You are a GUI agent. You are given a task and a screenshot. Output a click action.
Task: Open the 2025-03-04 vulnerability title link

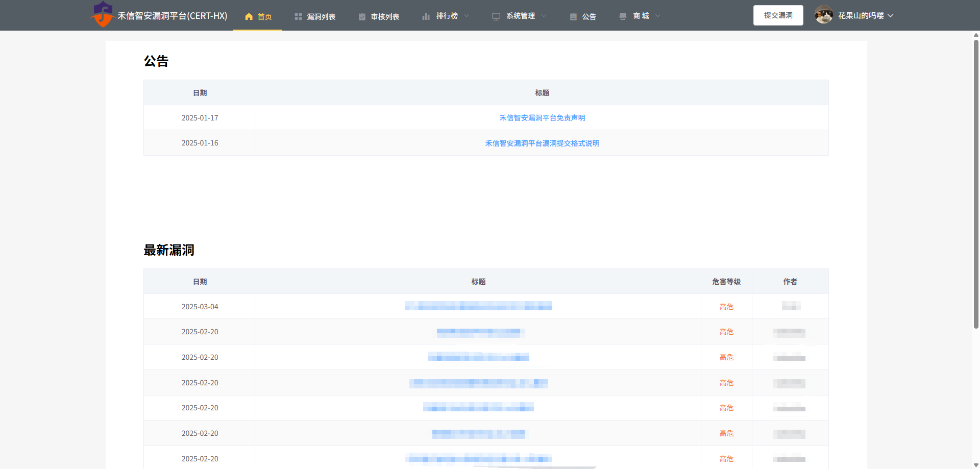(x=478, y=306)
